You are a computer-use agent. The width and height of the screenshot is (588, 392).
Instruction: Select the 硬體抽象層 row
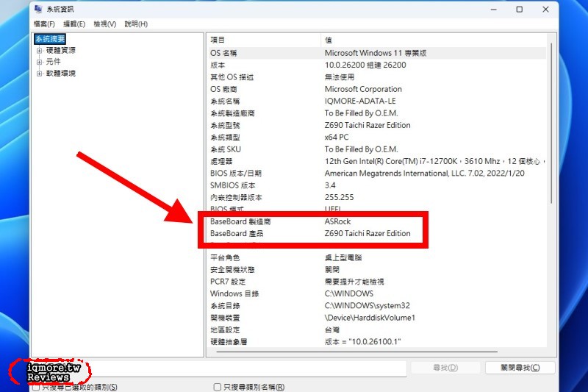[x=377, y=341]
